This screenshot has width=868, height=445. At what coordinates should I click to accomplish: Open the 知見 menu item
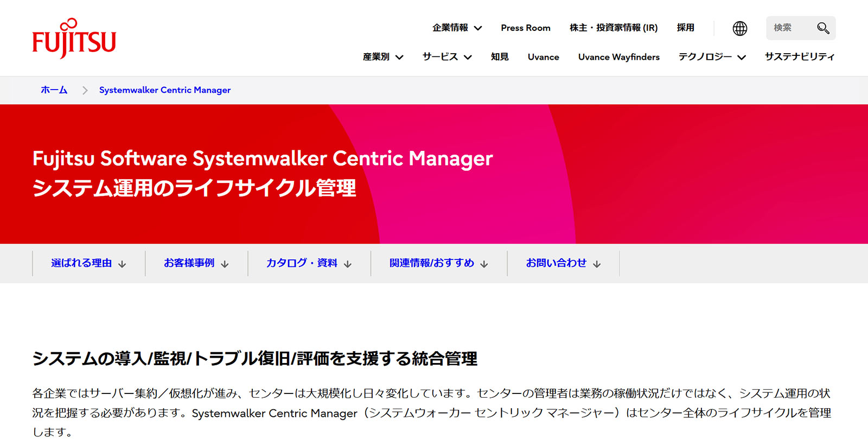[x=500, y=57]
